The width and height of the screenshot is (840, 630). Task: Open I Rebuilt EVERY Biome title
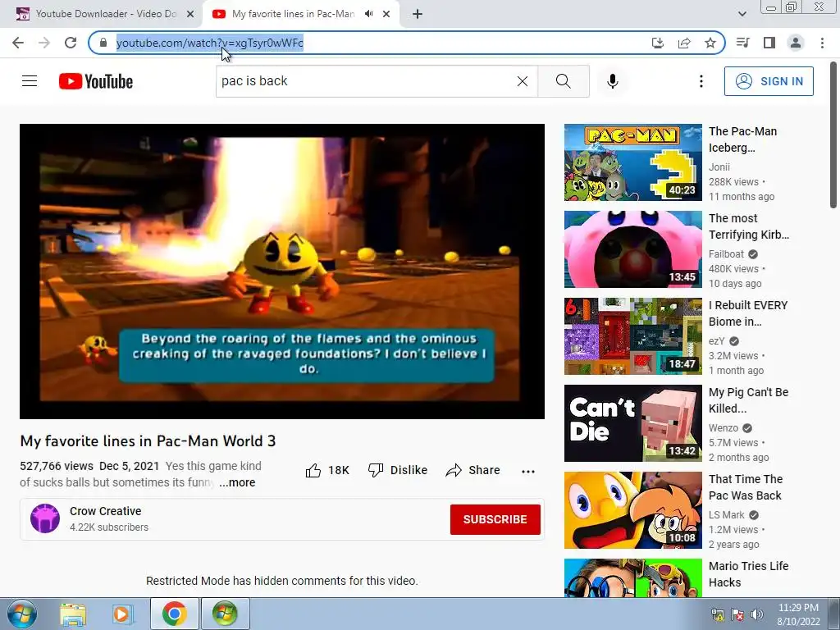pos(748,313)
